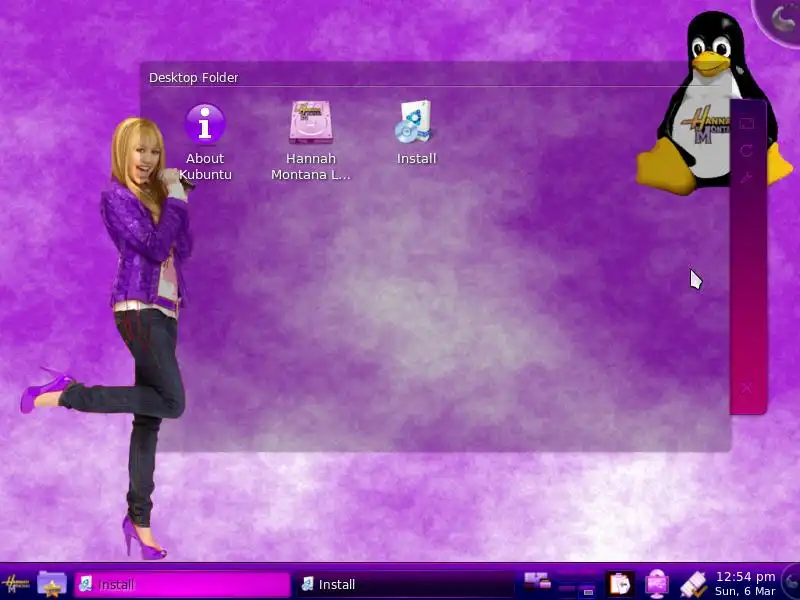Click the Desktop Folder title text
Screen dimensions: 800x600
pyautogui.click(x=193, y=78)
